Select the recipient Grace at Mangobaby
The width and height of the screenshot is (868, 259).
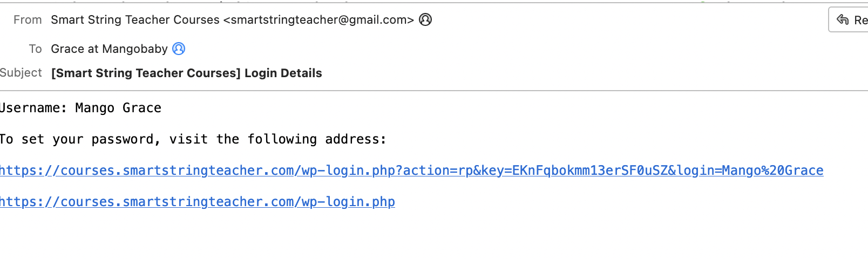(109, 49)
